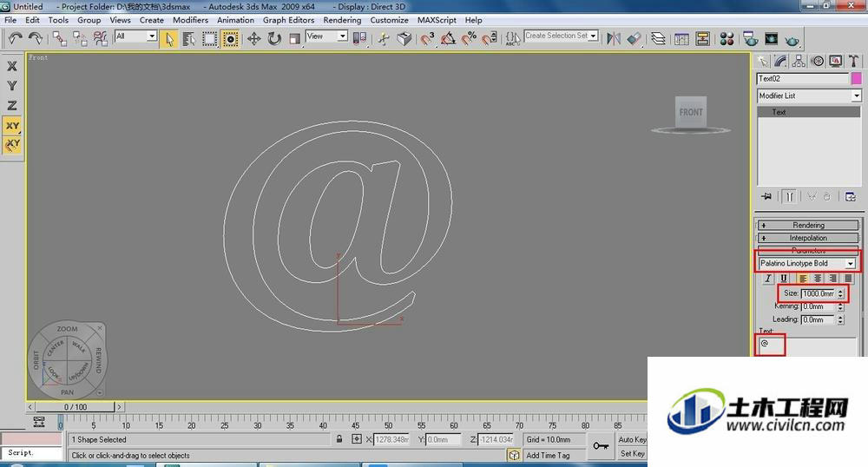The width and height of the screenshot is (868, 467).
Task: Open the MAXScript menu
Action: tap(437, 20)
